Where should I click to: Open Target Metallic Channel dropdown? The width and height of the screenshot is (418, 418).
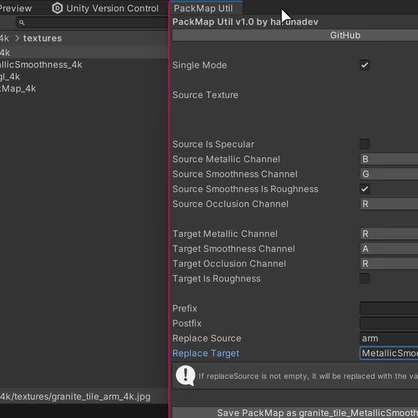[x=389, y=234]
